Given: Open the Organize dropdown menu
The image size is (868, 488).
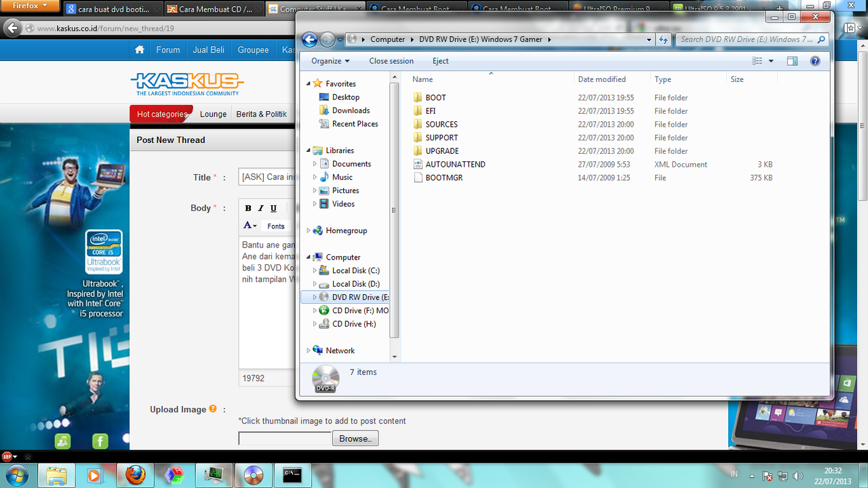Looking at the screenshot, I should 330,61.
